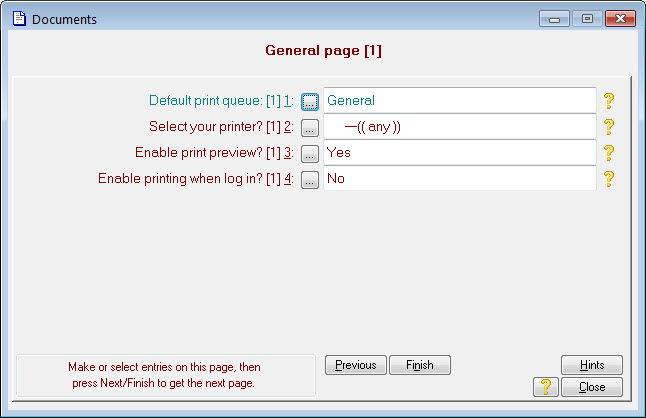Show help for Enable print preview
Viewport: 646px width, 418px height.
click(x=609, y=152)
